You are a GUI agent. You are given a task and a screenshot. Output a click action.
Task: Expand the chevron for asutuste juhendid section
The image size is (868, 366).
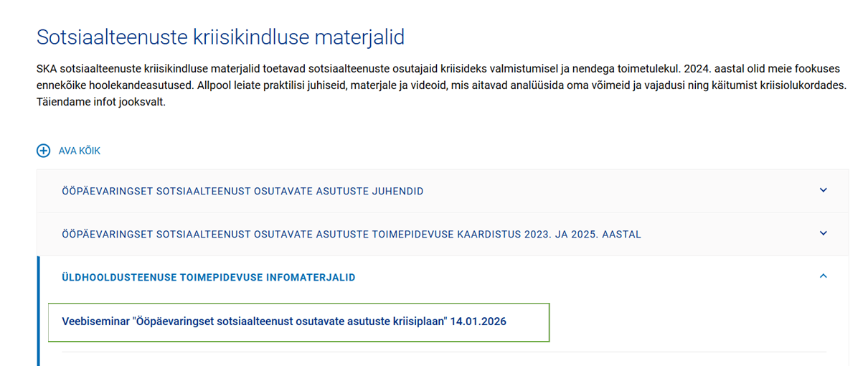823,191
